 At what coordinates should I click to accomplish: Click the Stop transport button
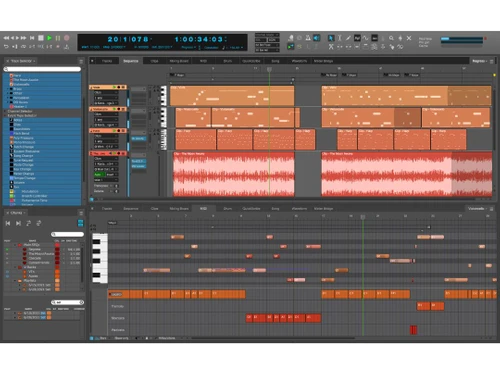coord(41,38)
